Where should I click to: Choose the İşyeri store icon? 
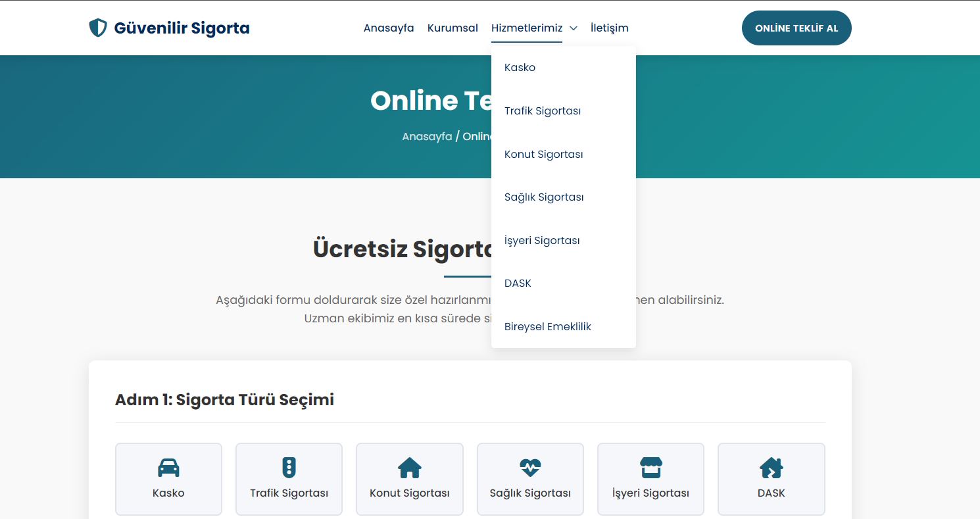click(650, 468)
